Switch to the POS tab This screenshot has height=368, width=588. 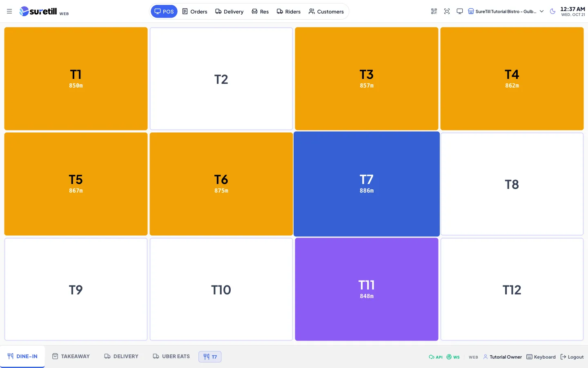pyautogui.click(x=164, y=11)
